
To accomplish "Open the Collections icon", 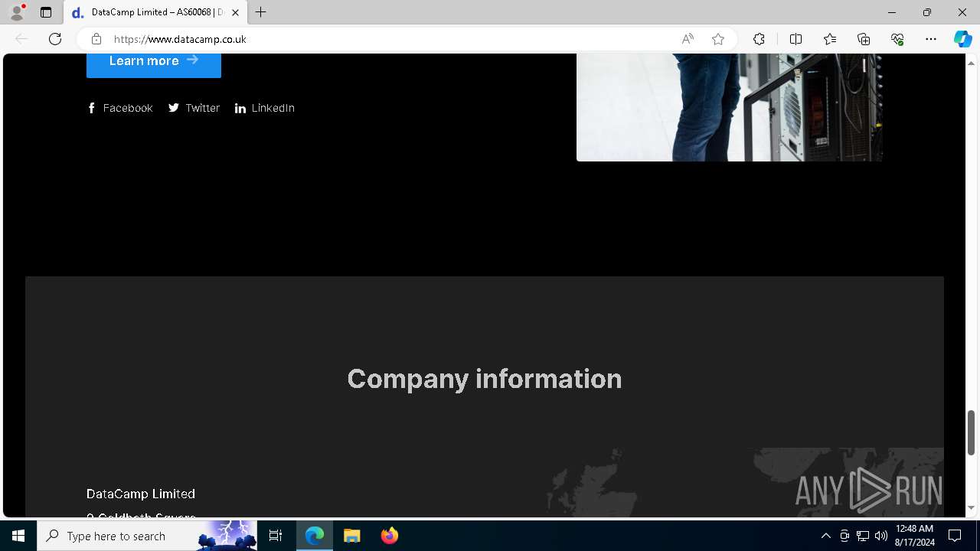I will [864, 39].
